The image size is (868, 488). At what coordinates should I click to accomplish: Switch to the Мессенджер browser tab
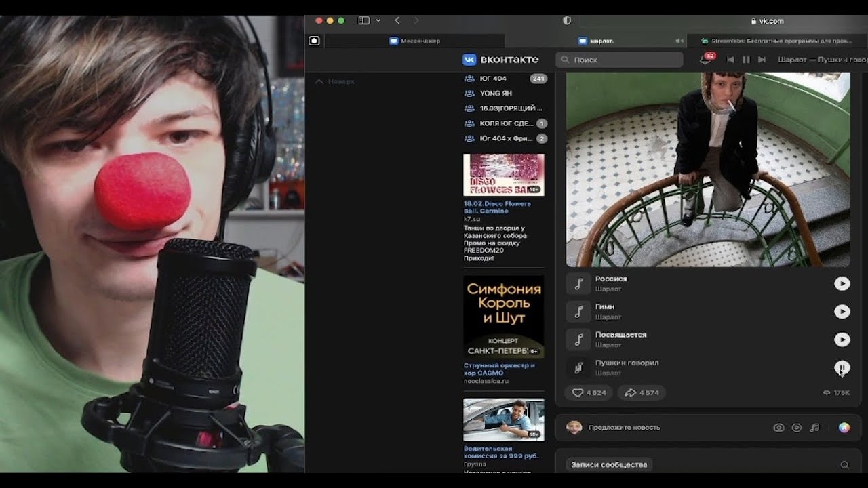tap(415, 41)
